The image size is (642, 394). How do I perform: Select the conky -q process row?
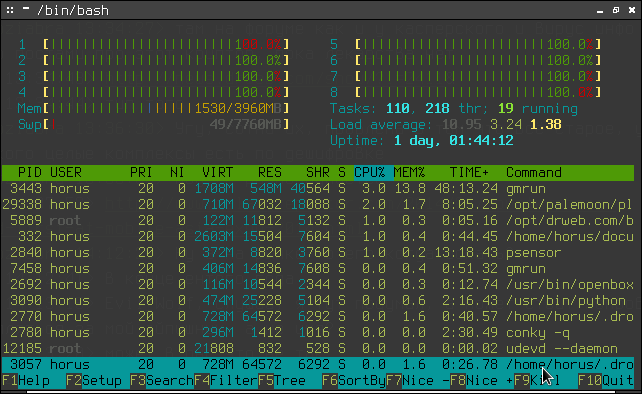tap(318, 332)
